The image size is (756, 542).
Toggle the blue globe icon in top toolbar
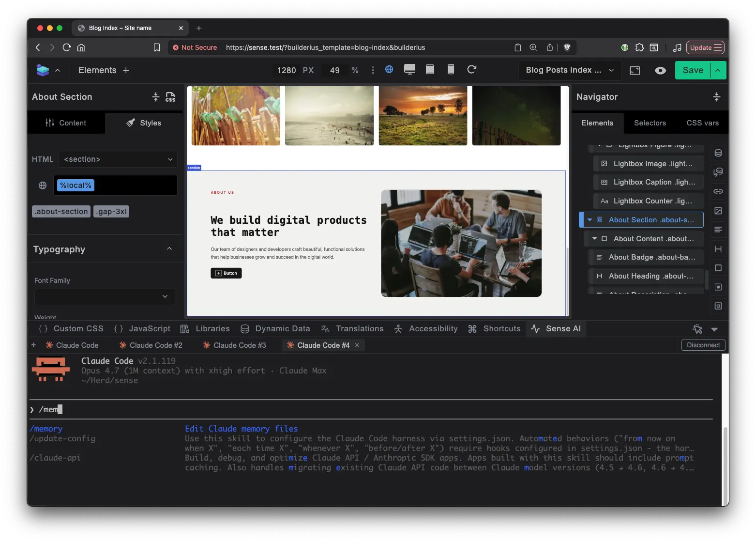coord(389,69)
